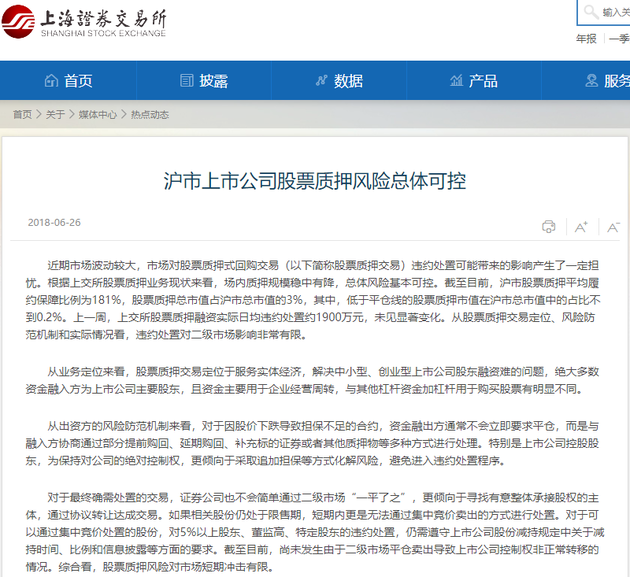Click the paragraph starting 近期市场波动较大
Image resolution: width=630 pixels, height=577 pixels.
(313, 300)
